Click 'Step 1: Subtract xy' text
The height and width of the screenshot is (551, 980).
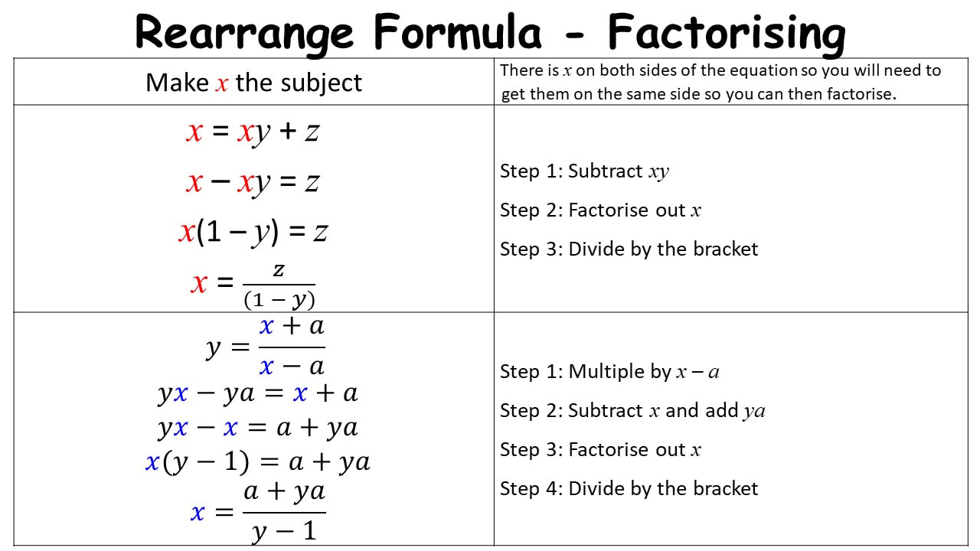coord(584,171)
